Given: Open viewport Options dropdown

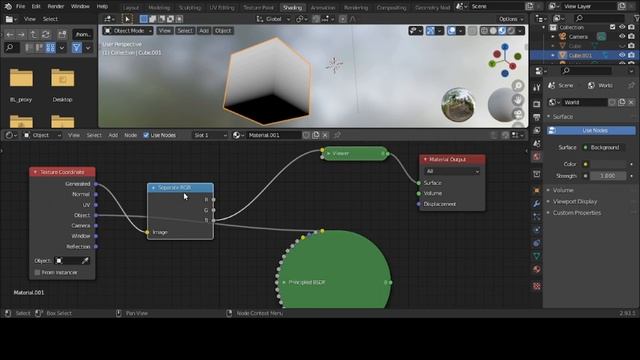Looking at the screenshot, I should pos(511,19).
